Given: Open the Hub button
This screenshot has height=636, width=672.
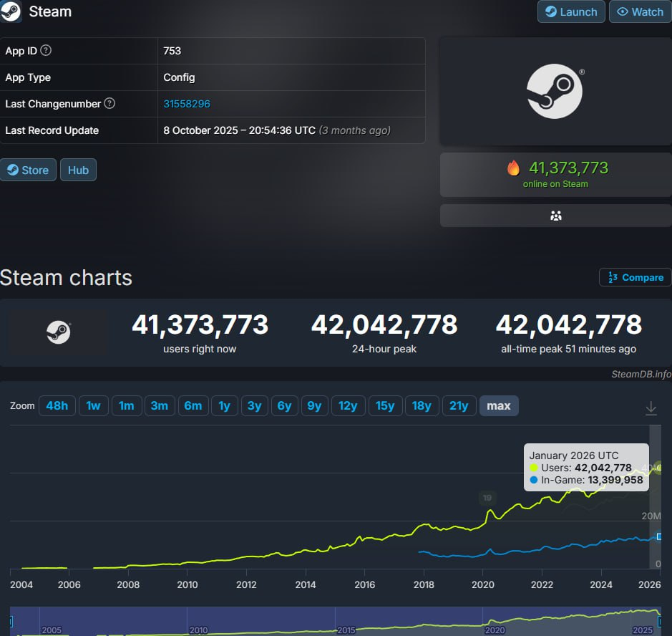Looking at the screenshot, I should tap(78, 170).
